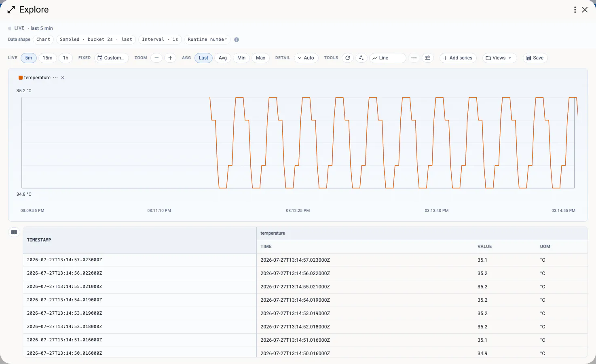Click the refresh tool icon

[x=348, y=58]
